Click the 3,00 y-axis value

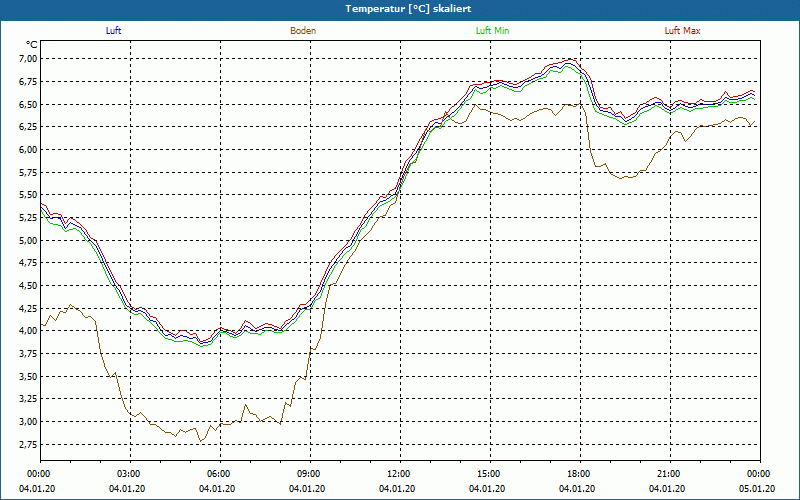point(28,421)
